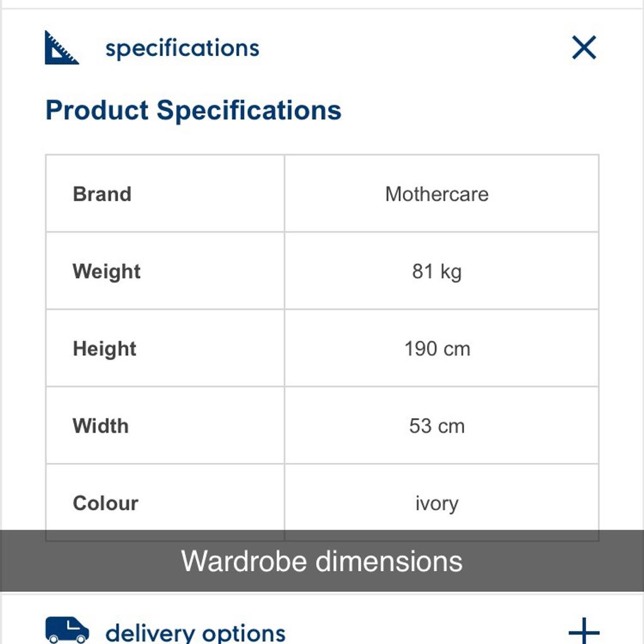Click the set-square ruler specifications icon

pyautogui.click(x=61, y=48)
